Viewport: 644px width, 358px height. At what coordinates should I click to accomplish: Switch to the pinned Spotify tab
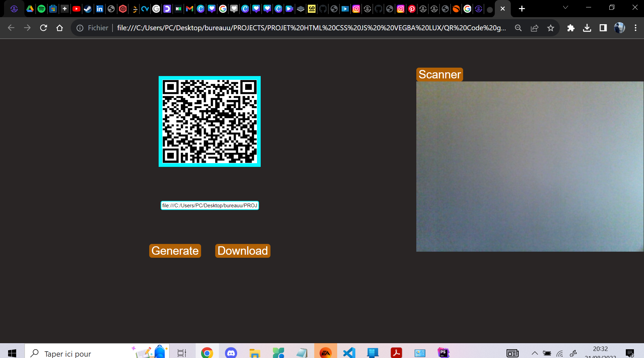(41, 9)
